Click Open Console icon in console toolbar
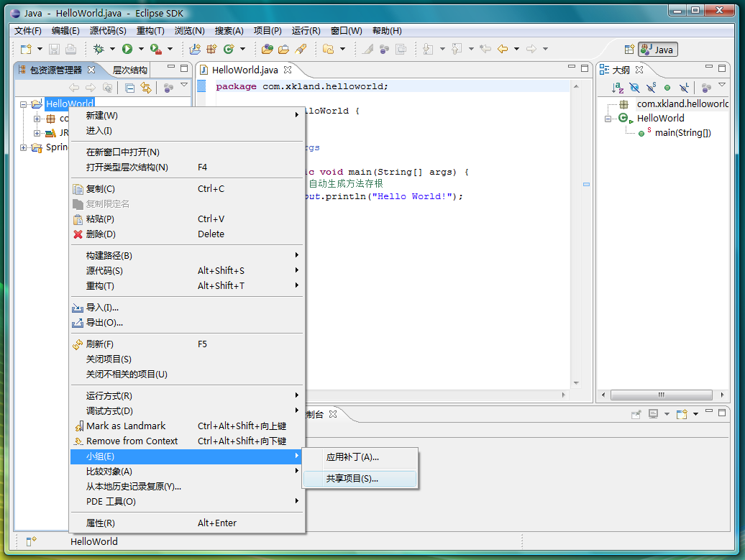This screenshot has width=745, height=560. (x=682, y=414)
